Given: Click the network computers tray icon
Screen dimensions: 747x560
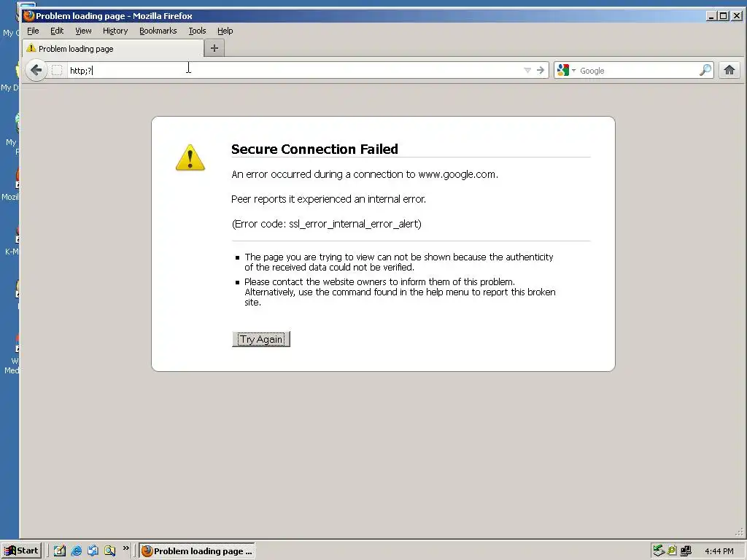Looking at the screenshot, I should [686, 551].
